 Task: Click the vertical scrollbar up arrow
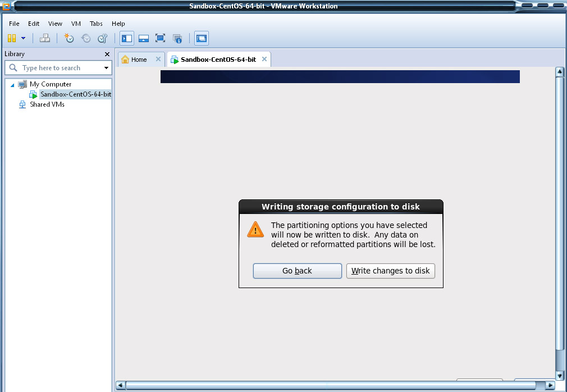tap(559, 71)
